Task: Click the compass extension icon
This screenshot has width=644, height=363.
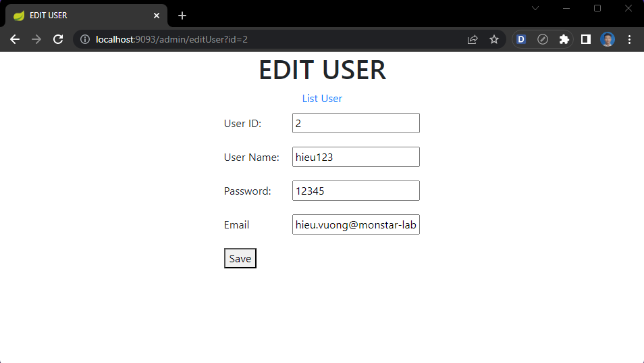Action: coord(543,39)
